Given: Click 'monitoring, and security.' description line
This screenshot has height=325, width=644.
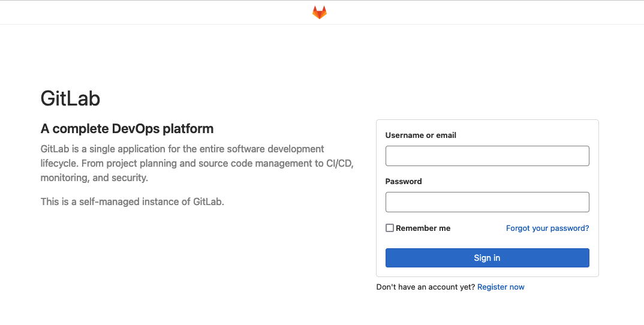Looking at the screenshot, I should (x=94, y=177).
